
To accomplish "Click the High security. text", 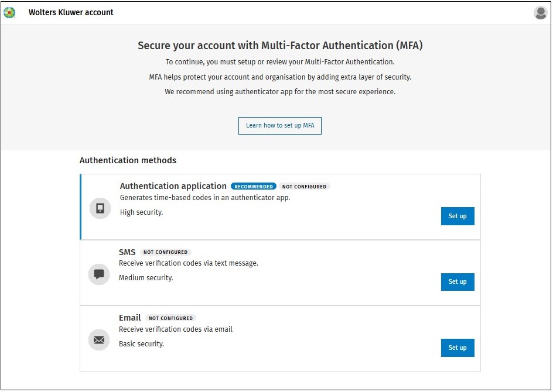I will point(141,212).
